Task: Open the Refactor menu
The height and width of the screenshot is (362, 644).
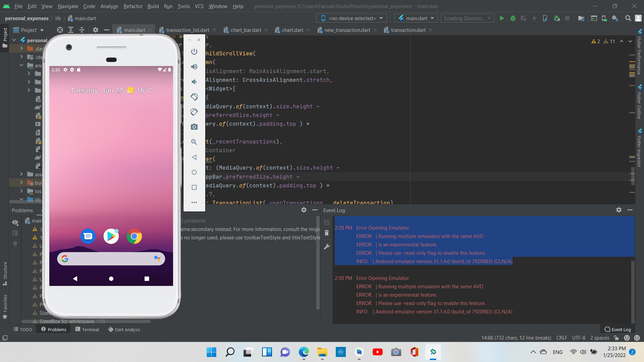Action: tap(133, 6)
